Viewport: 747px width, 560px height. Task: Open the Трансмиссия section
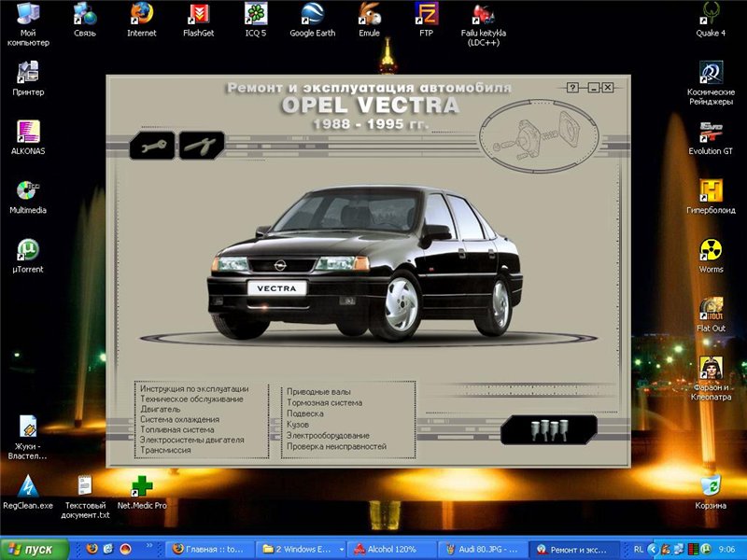[x=165, y=450]
